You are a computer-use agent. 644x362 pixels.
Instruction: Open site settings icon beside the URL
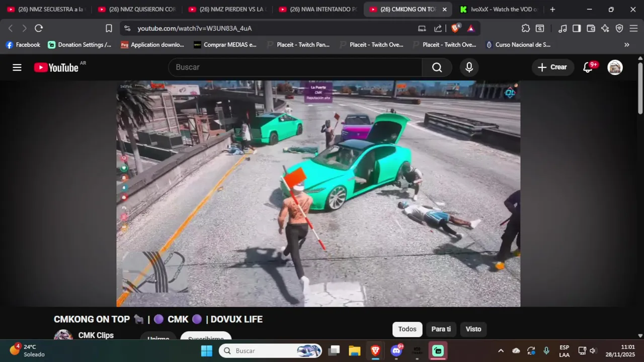[x=127, y=28]
